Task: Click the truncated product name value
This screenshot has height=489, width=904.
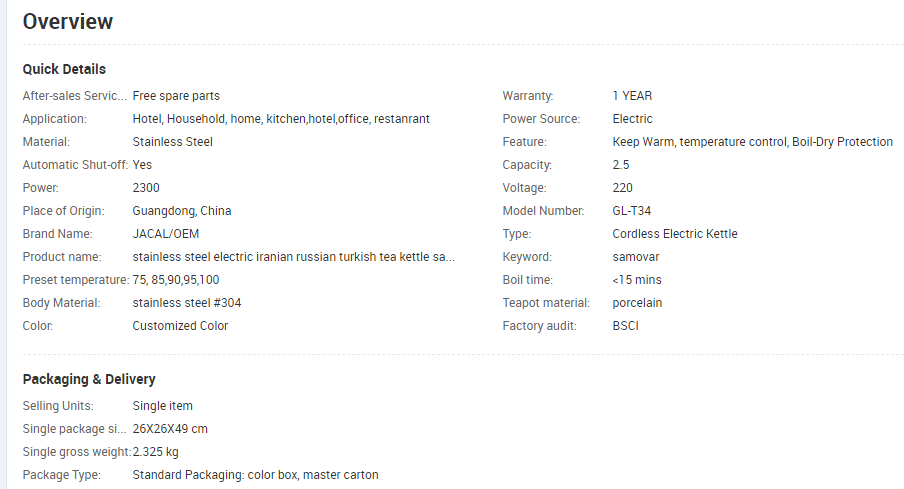Action: tap(293, 257)
